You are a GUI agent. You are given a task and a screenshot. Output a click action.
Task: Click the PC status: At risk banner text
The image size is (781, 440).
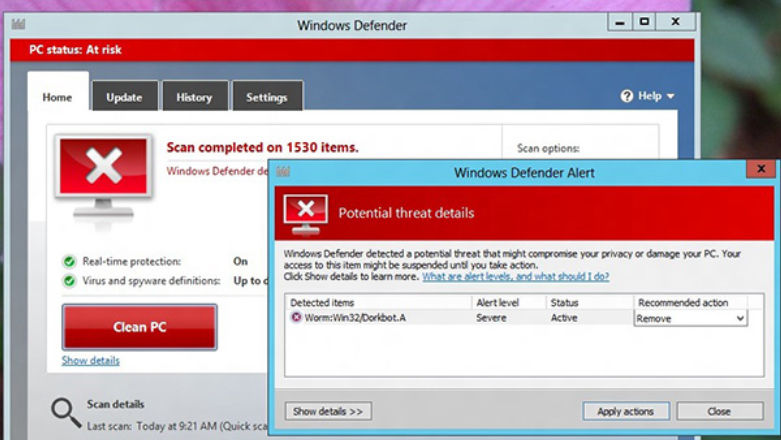coord(75,49)
